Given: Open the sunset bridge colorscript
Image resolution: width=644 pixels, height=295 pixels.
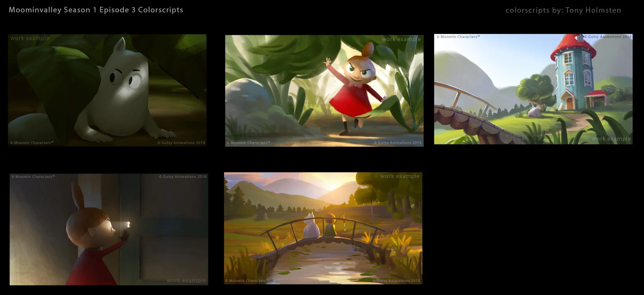Looking at the screenshot, I should coord(323,228).
